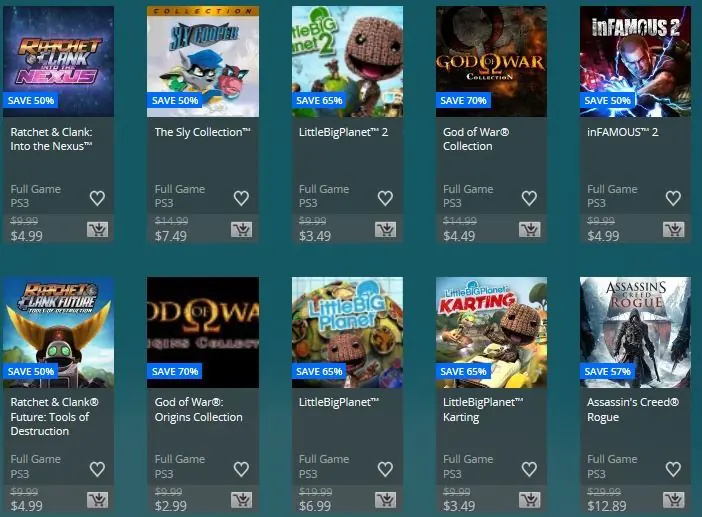Open God of War: Origins Collection title
The height and width of the screenshot is (517, 702).
198,410
